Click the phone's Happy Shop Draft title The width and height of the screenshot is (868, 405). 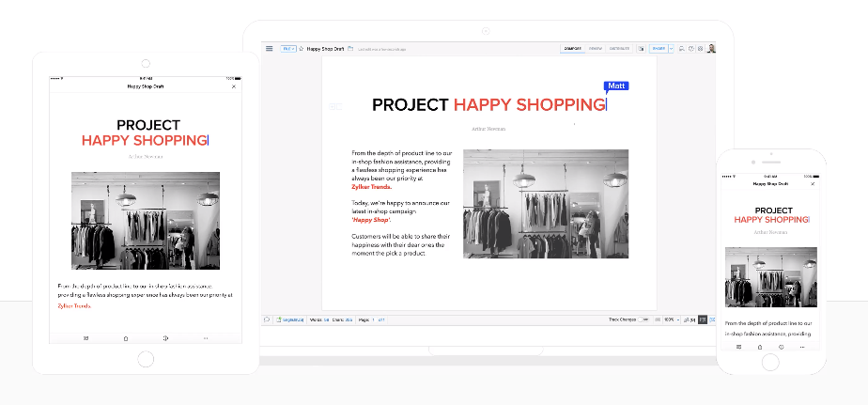click(x=770, y=183)
